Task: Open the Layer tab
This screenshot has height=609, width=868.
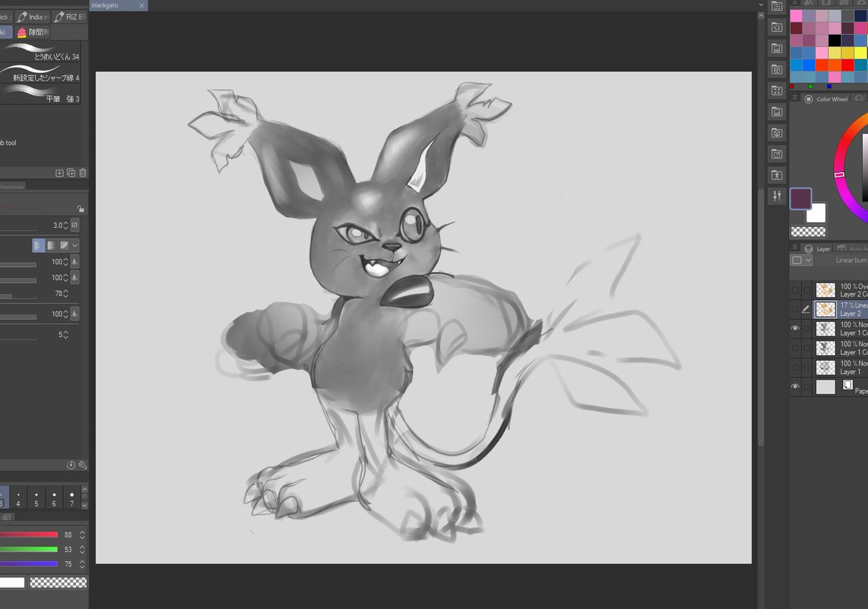Action: tap(818, 249)
